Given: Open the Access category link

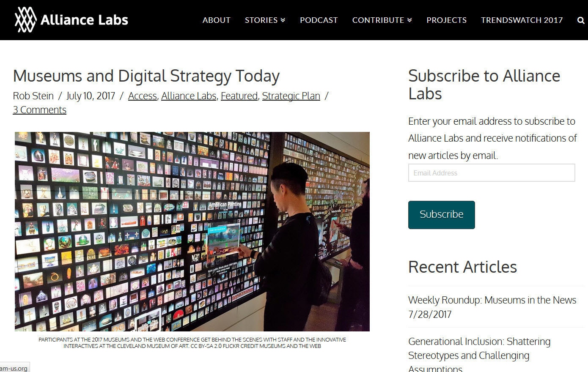Looking at the screenshot, I should pos(143,96).
